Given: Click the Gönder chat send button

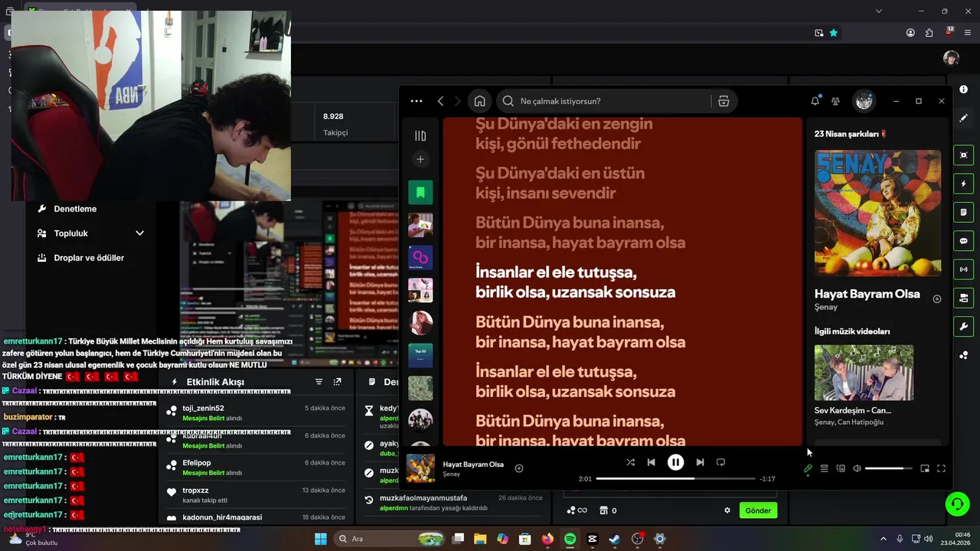Looking at the screenshot, I should pos(758,510).
